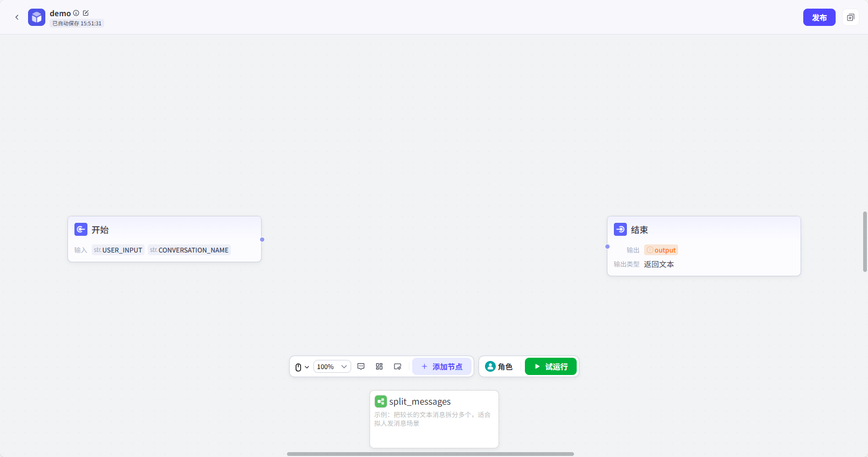Click the orange output tag in End node

(661, 250)
